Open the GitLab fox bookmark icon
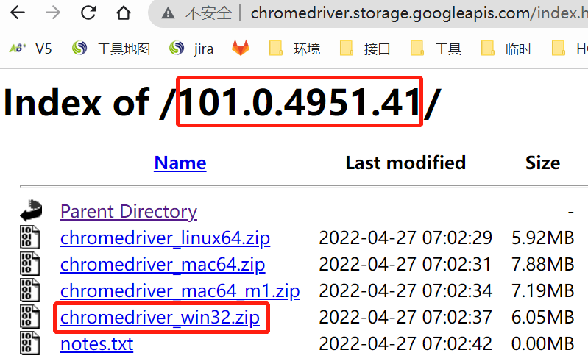The image size is (588, 364). (x=241, y=48)
